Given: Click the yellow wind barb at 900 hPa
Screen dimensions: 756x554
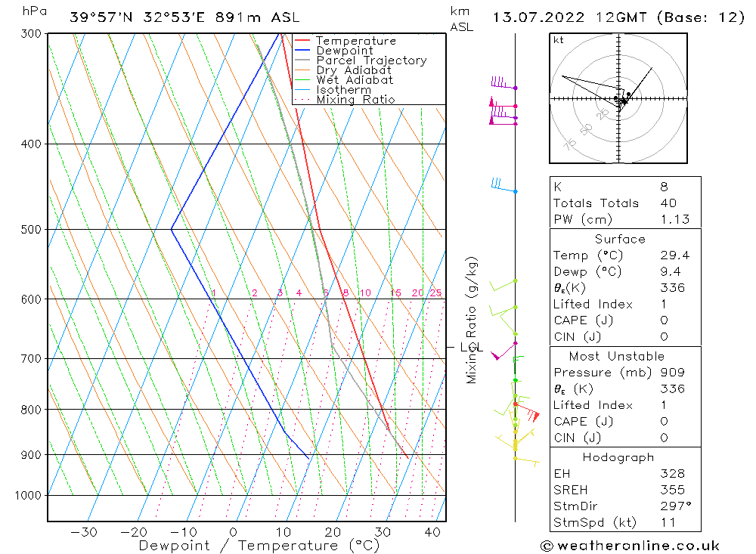Looking at the screenshot, I should tap(527, 461).
